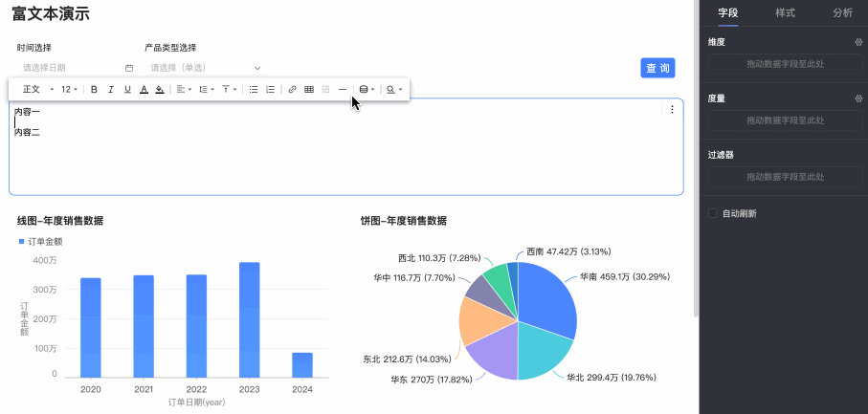Open the line spacing dropdown
868x414 pixels.
pyautogui.click(x=207, y=89)
